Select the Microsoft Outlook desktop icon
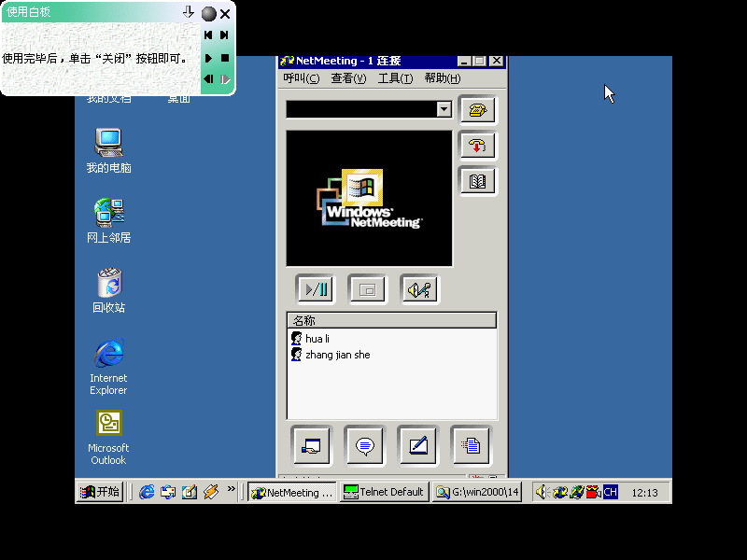 pos(108,437)
